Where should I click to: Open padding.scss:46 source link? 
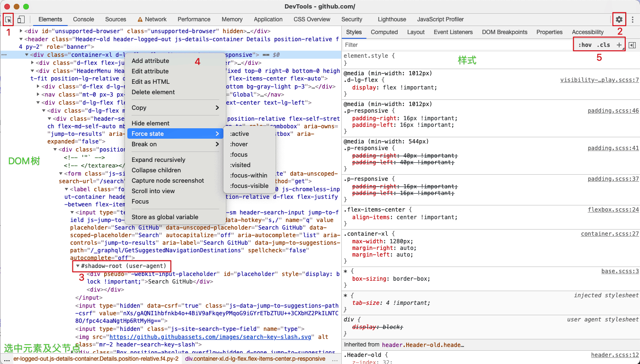click(613, 111)
